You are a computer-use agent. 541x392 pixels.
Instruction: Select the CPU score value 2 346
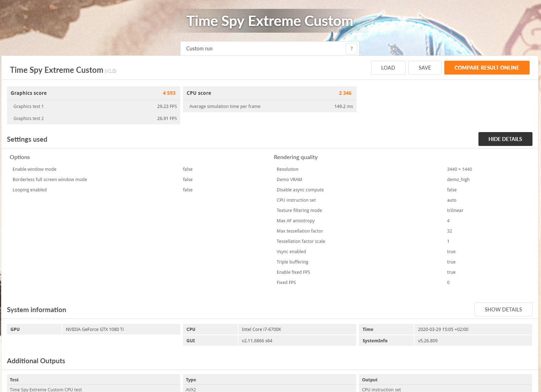(345, 93)
